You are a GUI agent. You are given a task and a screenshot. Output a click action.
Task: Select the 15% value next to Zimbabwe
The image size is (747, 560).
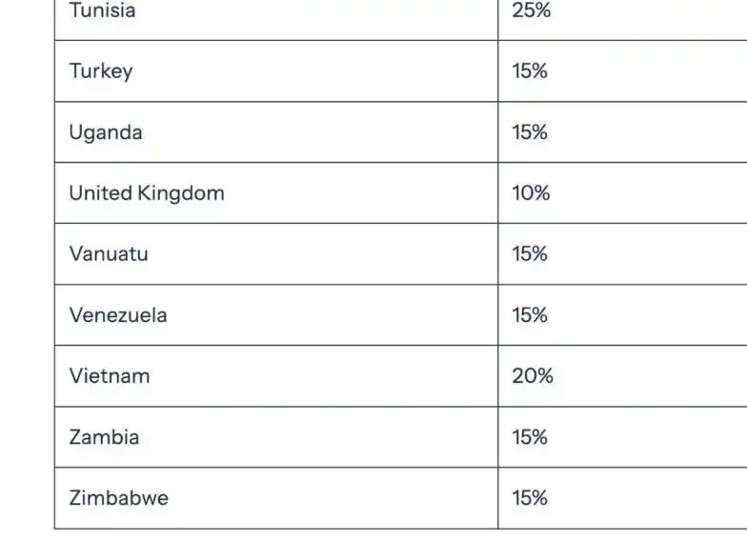530,498
